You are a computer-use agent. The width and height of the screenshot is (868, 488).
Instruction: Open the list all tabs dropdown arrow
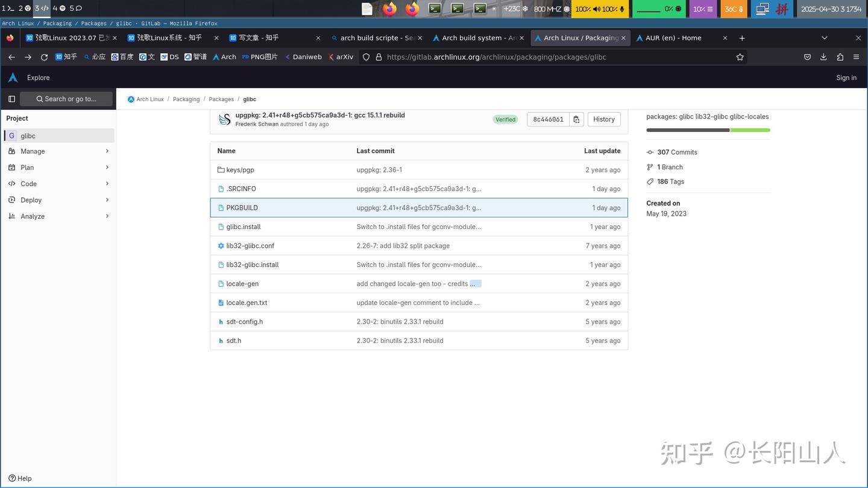pos(825,38)
